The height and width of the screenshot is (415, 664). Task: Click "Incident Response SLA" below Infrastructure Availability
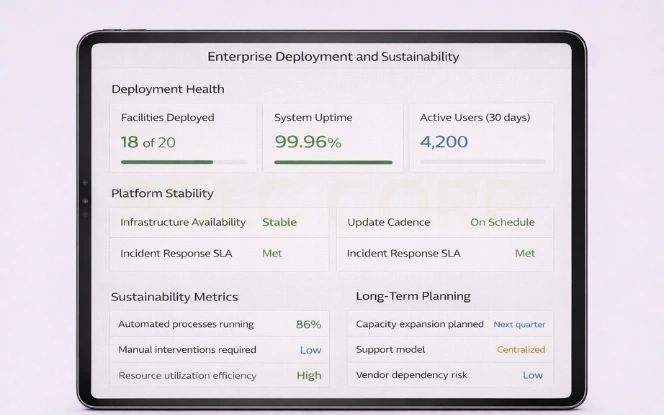[x=176, y=253]
